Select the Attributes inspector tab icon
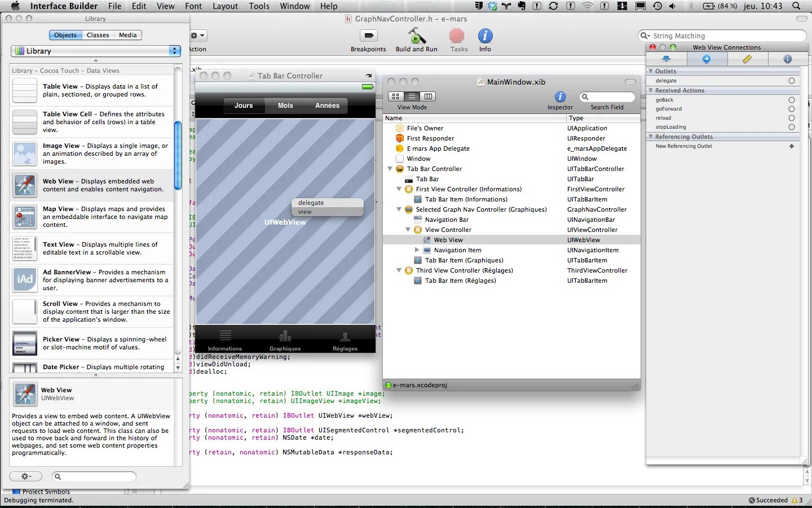Image resolution: width=812 pixels, height=508 pixels. point(666,59)
